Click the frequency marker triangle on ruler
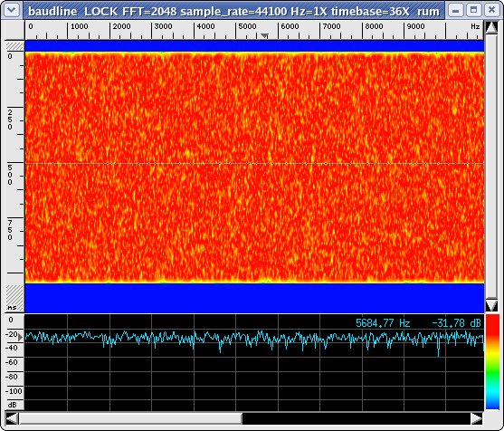This screenshot has width=504, height=431. coord(264,35)
